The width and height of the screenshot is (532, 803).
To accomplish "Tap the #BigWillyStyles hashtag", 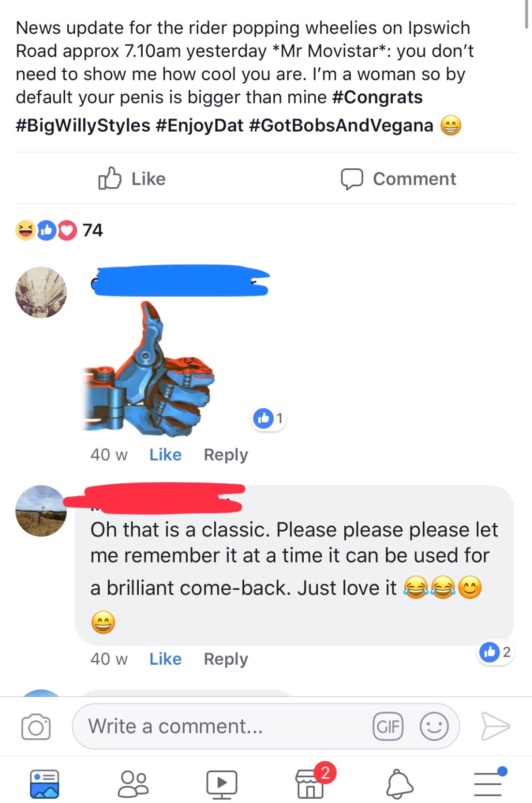I will (x=83, y=125).
